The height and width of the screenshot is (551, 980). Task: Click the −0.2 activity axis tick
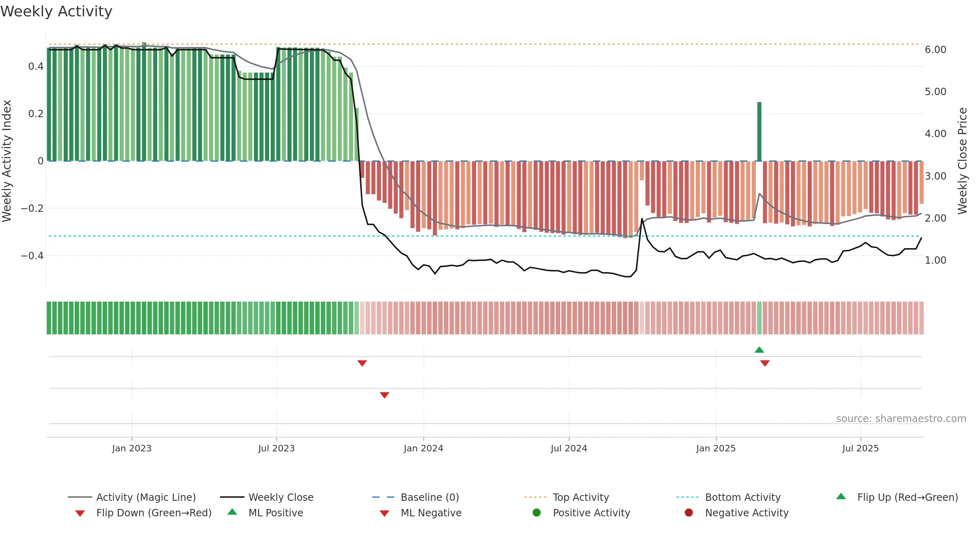[32, 209]
